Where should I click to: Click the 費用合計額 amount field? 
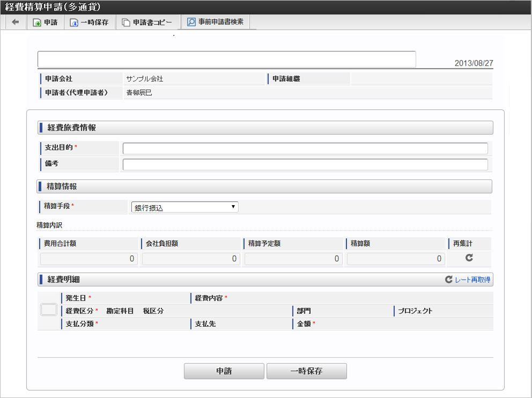(x=89, y=259)
